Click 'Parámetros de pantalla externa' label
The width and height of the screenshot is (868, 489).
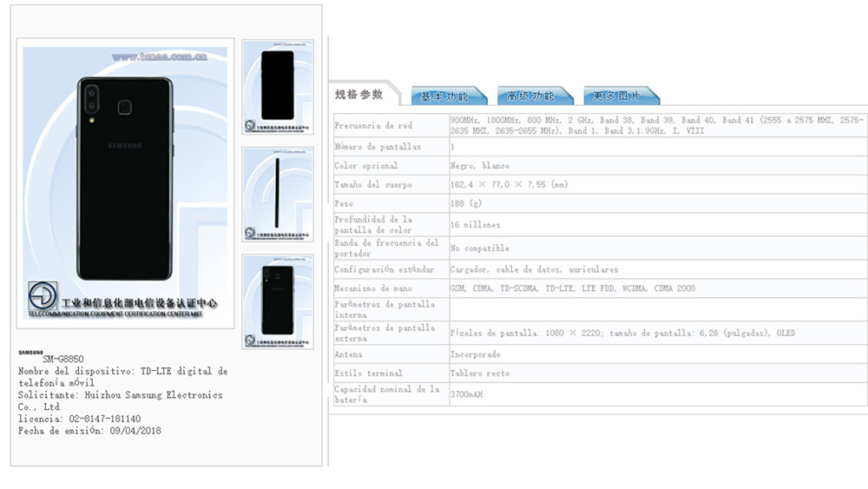[385, 334]
